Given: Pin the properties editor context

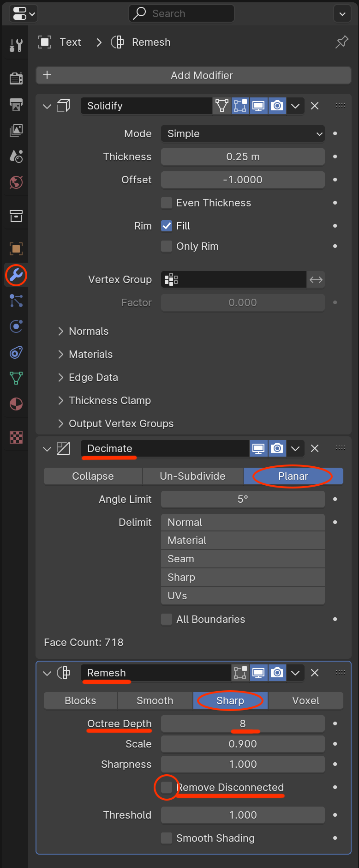Looking at the screenshot, I should [x=341, y=42].
